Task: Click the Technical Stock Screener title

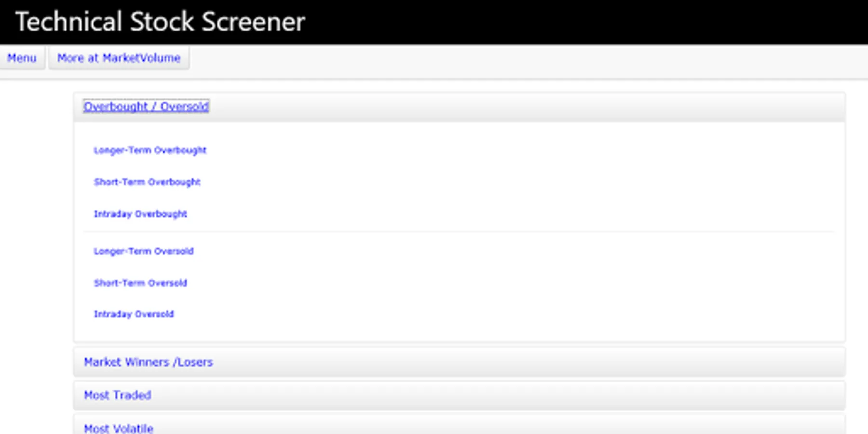Action: 161,22
